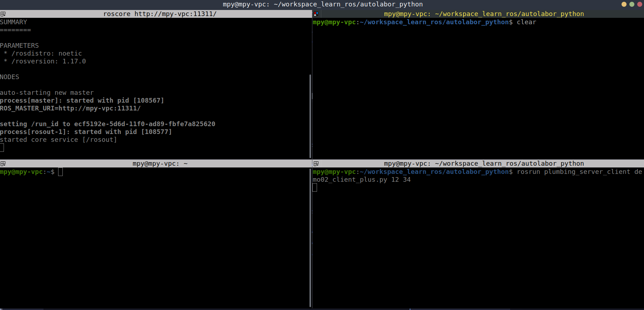Image resolution: width=644 pixels, height=310 pixels.
Task: Focus the top-right terminal showing the clear command
Action: point(478,89)
